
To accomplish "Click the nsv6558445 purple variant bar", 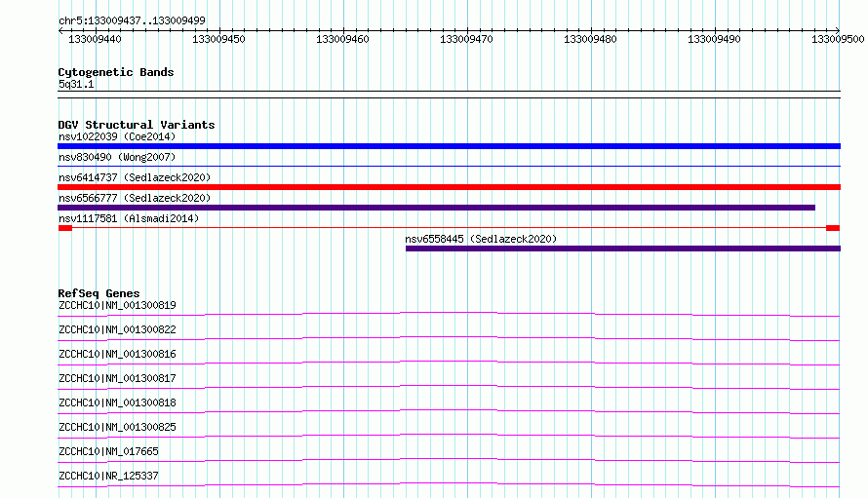I will click(x=623, y=249).
